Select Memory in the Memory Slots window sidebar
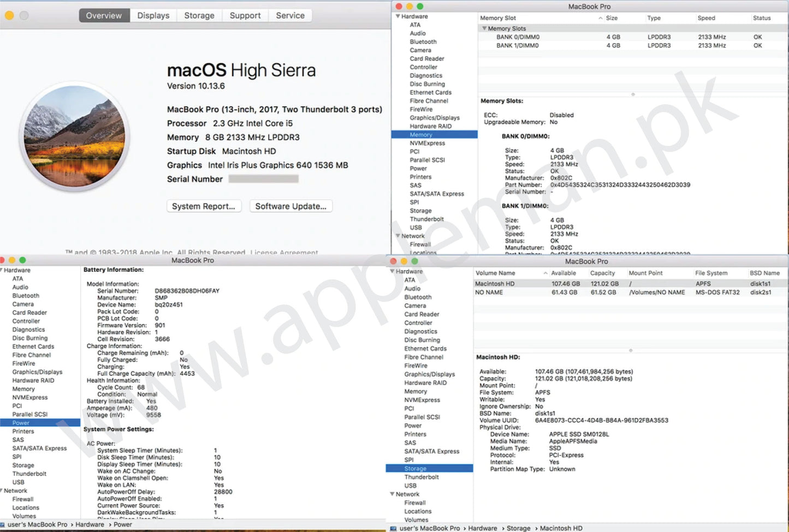 coord(421,135)
